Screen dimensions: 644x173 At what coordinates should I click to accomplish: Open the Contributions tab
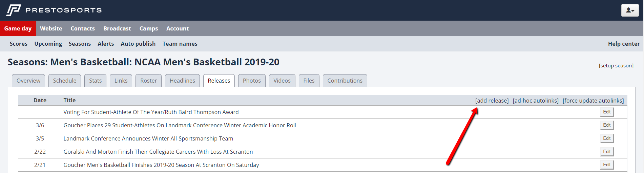345,81
